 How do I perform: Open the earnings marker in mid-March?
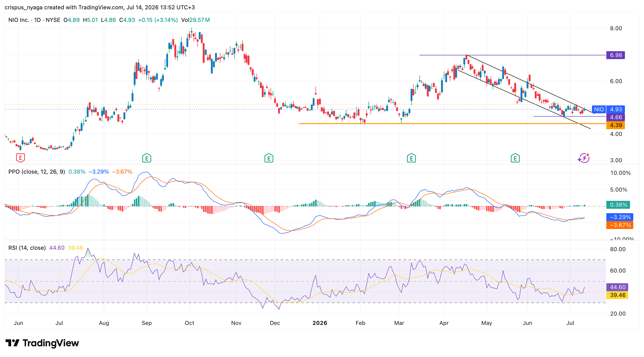411,158
